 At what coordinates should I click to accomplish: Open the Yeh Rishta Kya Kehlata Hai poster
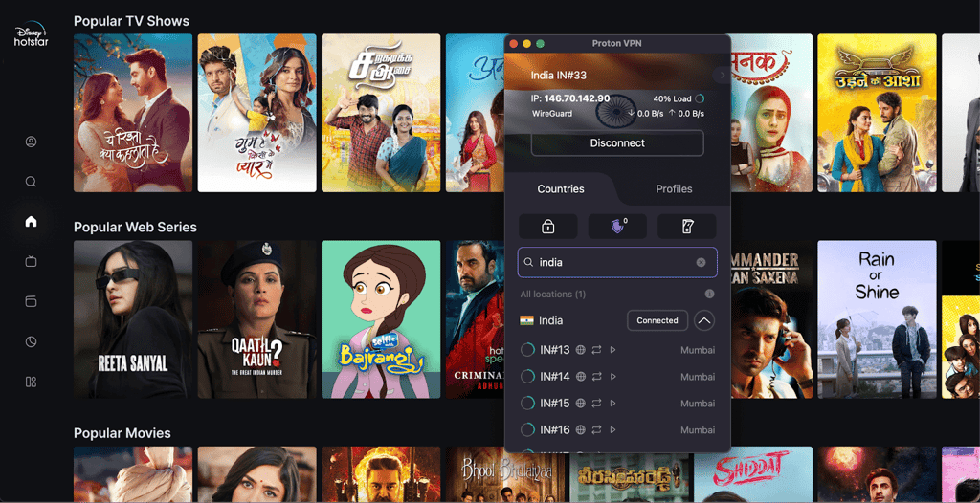[x=133, y=113]
